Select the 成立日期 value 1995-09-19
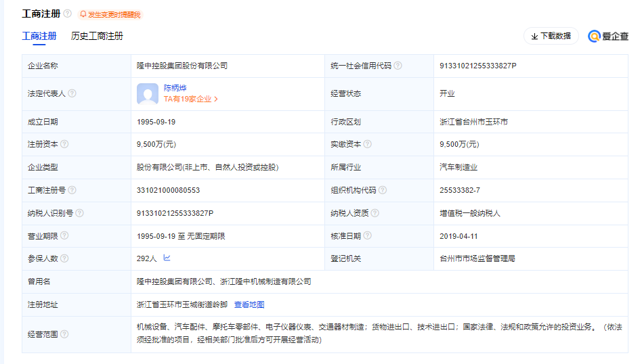Viewport: 640px width, 364px height. click(156, 122)
